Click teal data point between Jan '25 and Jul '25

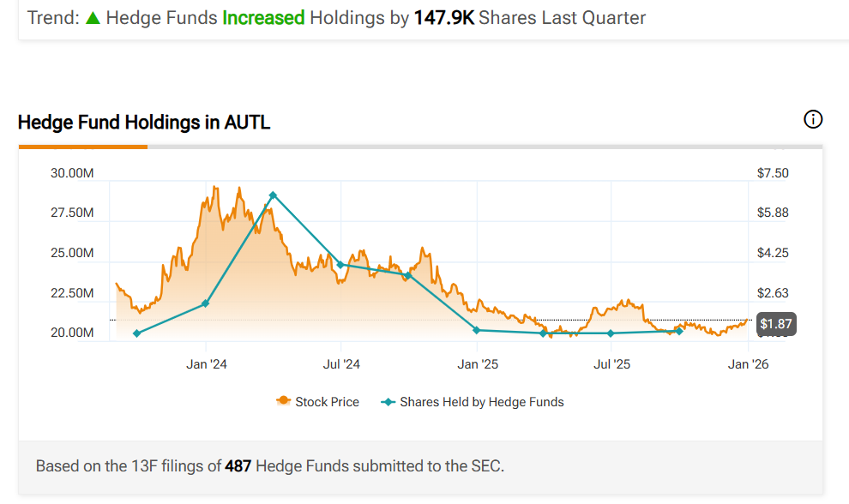pyautogui.click(x=544, y=333)
